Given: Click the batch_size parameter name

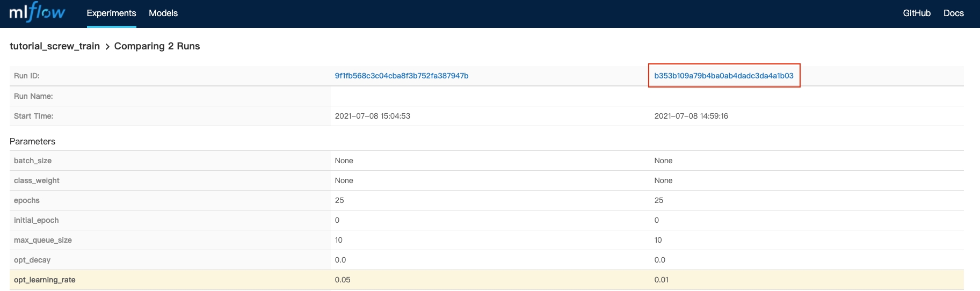Looking at the screenshot, I should (33, 161).
